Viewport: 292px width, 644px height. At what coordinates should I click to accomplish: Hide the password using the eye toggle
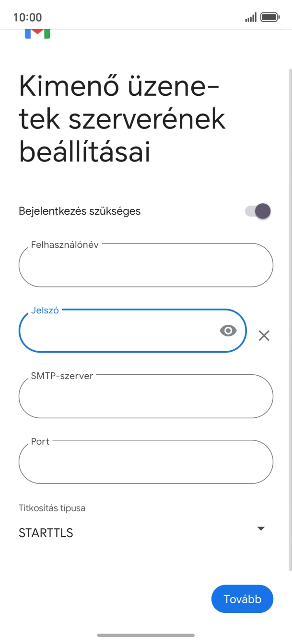[228, 330]
